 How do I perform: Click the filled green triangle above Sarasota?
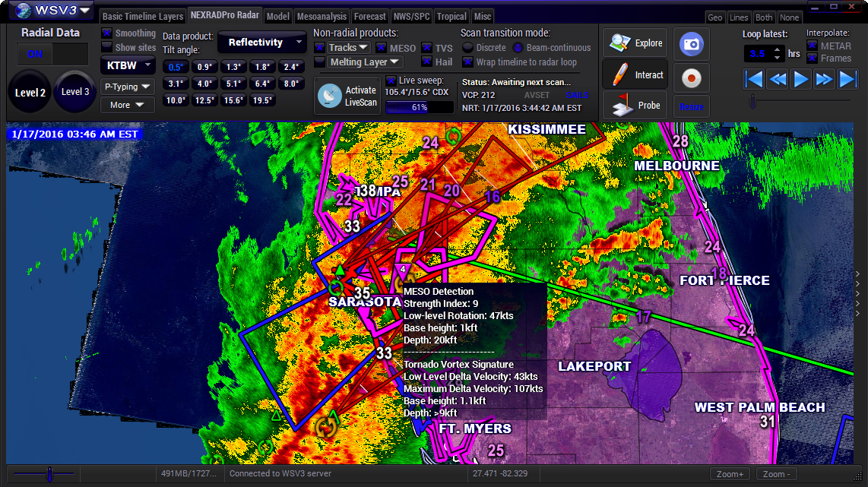pos(339,270)
